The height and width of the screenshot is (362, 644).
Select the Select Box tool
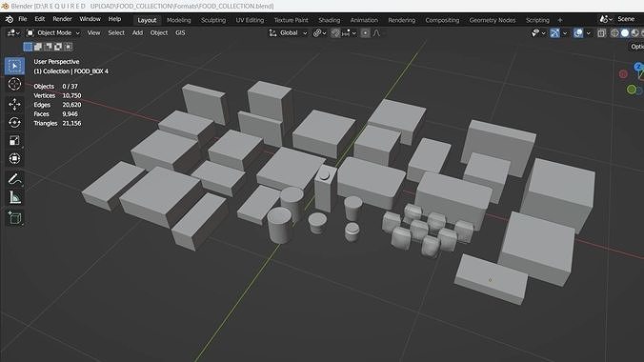tap(14, 66)
